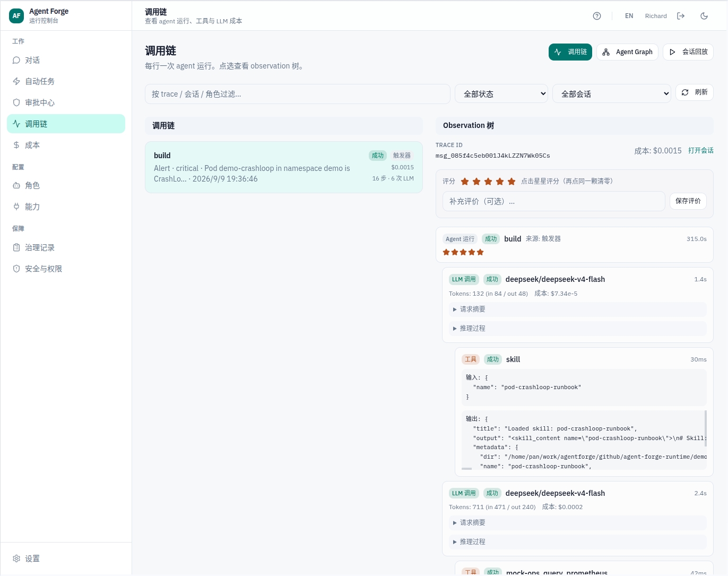Click the skill output vertical scrollbar
The width and height of the screenshot is (728, 576).
pos(705,428)
